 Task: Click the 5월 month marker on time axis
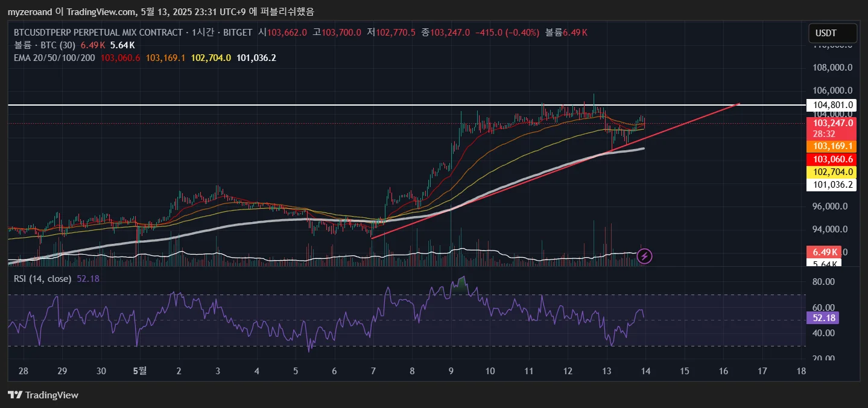point(139,371)
